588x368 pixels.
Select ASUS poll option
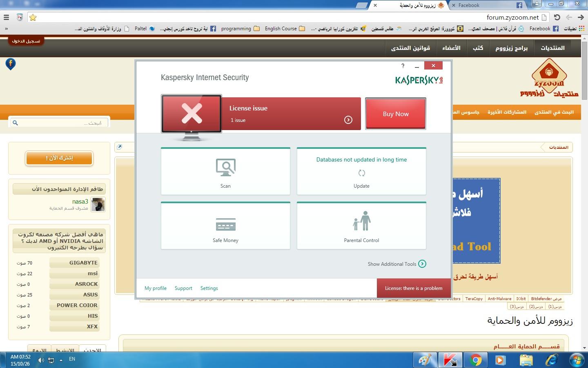point(74,295)
